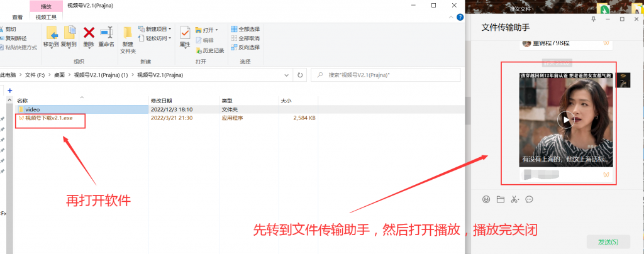Image resolution: width=644 pixels, height=254 pixels.
Task: Expand the 打开 dropdown arrow
Action: tap(216, 30)
